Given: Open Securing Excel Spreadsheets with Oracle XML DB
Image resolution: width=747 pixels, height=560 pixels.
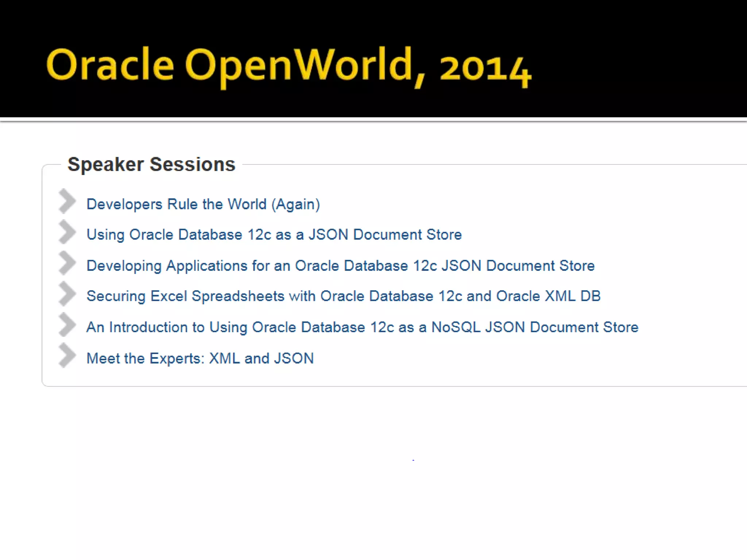Looking at the screenshot, I should pyautogui.click(x=343, y=296).
